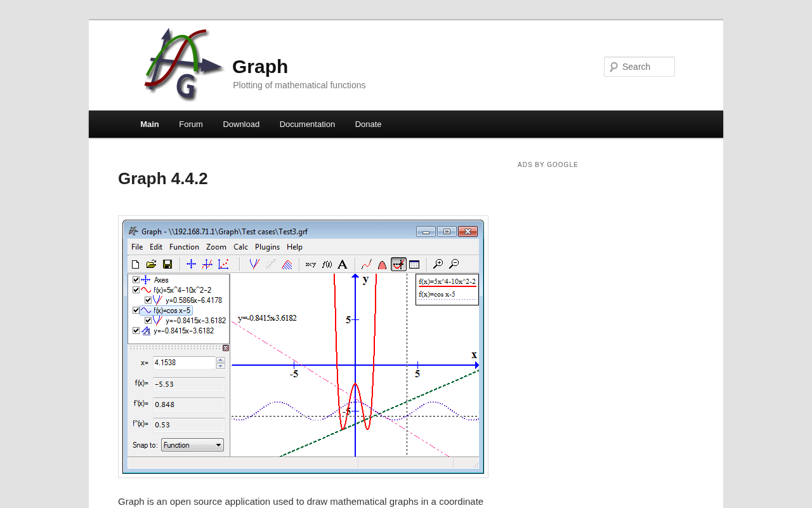Click the website Search input field
The height and width of the screenshot is (508, 812).
click(x=645, y=67)
